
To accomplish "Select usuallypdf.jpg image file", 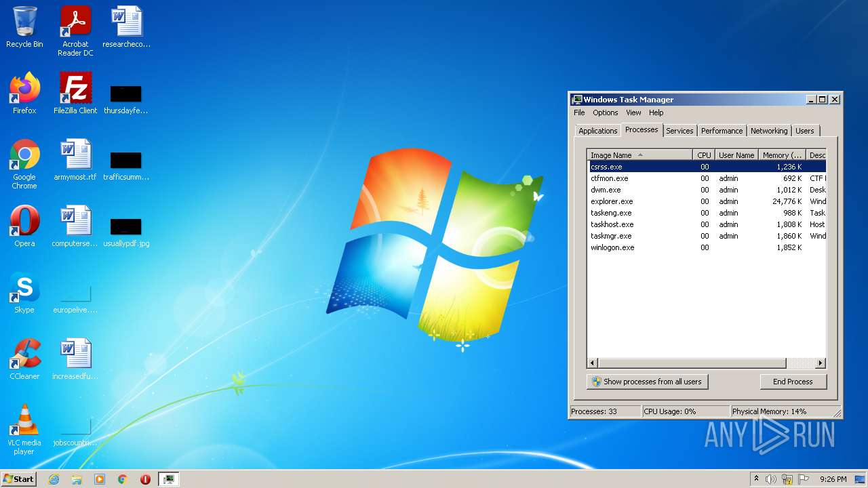I will click(126, 233).
